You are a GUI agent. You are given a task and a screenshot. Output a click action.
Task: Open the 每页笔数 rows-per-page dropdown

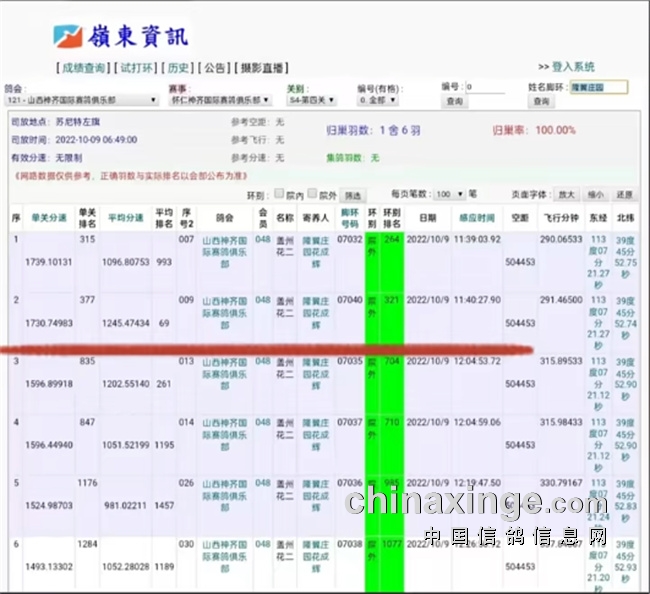[449, 194]
